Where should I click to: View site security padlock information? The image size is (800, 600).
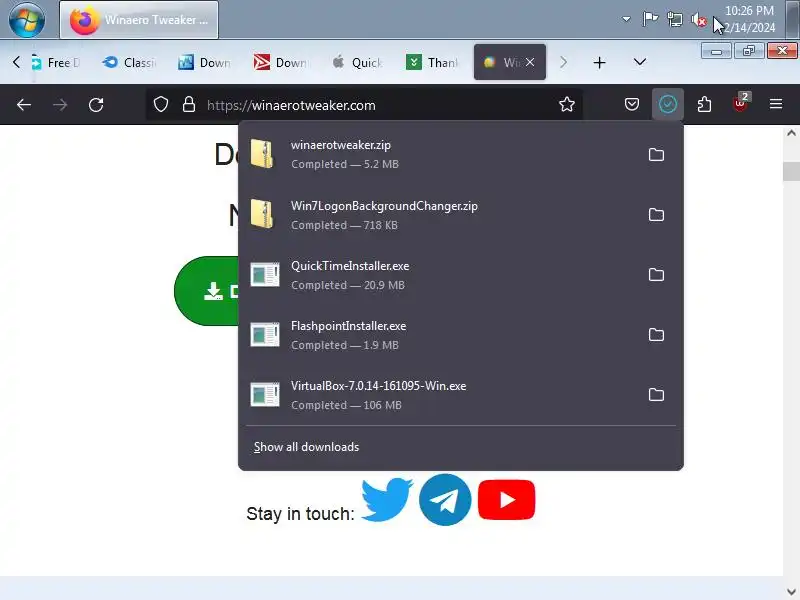tap(189, 105)
